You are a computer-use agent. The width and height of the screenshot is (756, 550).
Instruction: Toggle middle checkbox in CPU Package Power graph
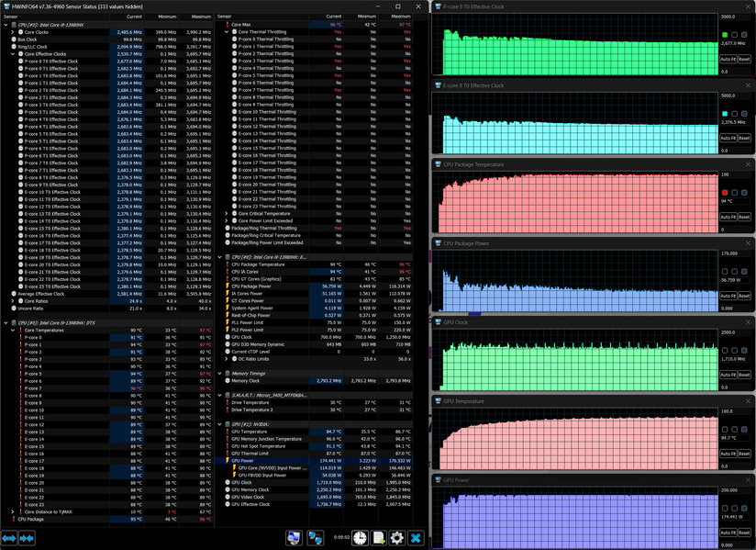[x=734, y=272]
